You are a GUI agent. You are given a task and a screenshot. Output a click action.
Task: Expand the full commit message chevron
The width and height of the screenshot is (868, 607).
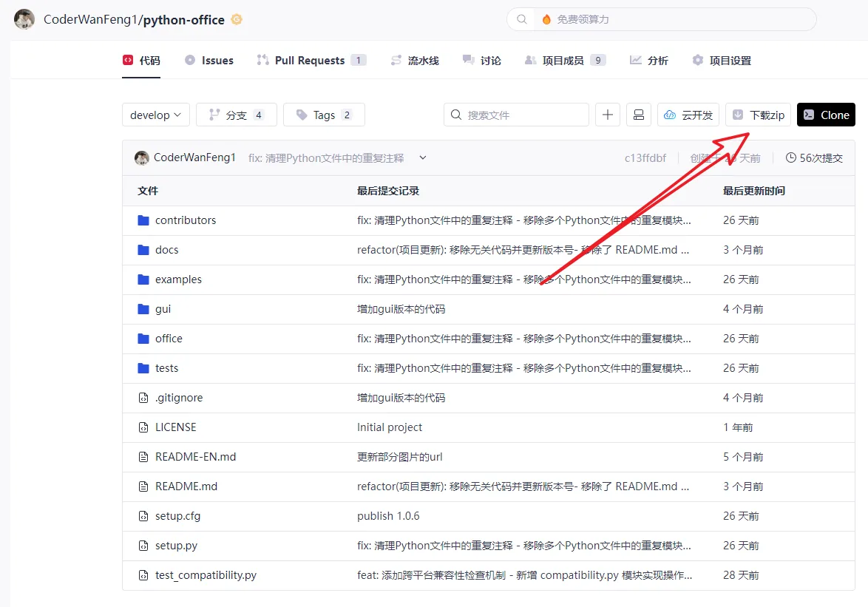coord(422,157)
